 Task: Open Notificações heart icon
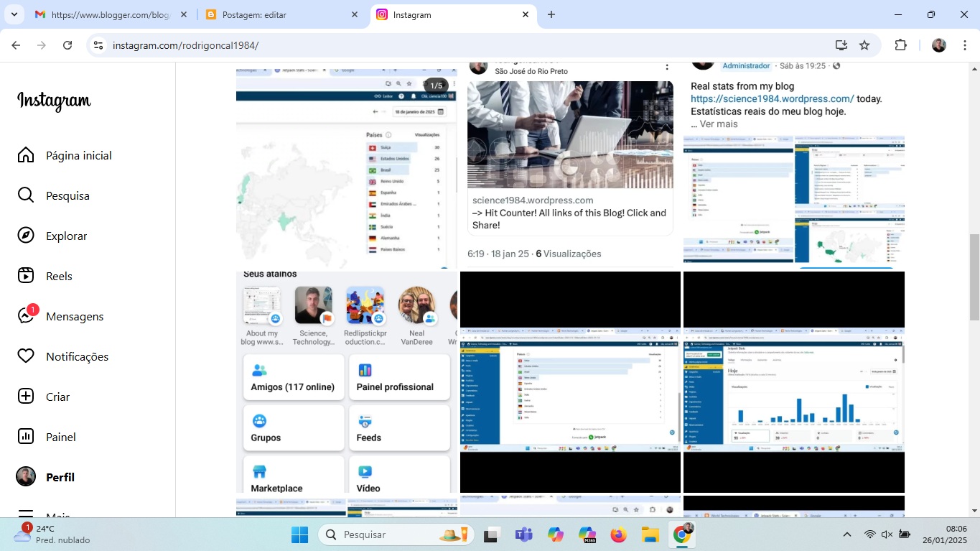click(x=26, y=356)
